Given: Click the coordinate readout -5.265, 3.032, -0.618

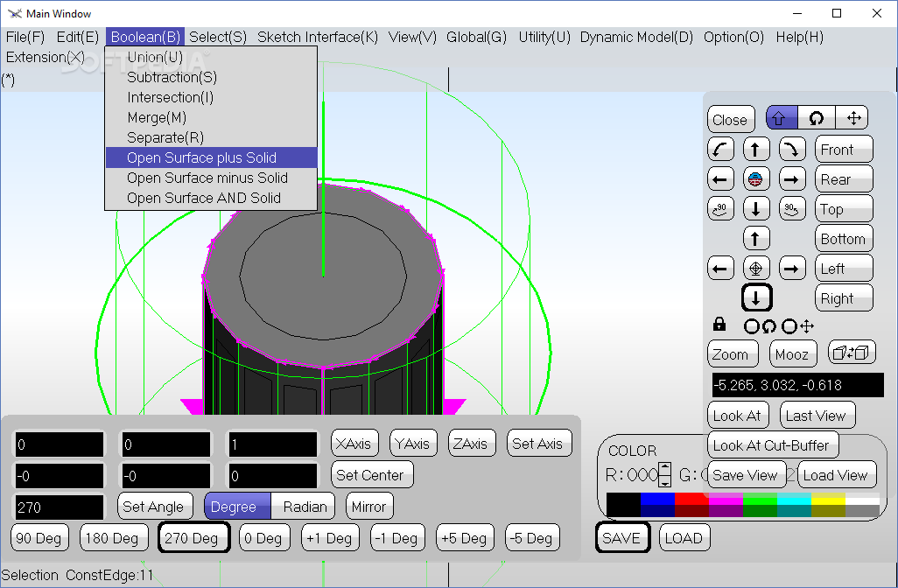Looking at the screenshot, I should [x=797, y=385].
